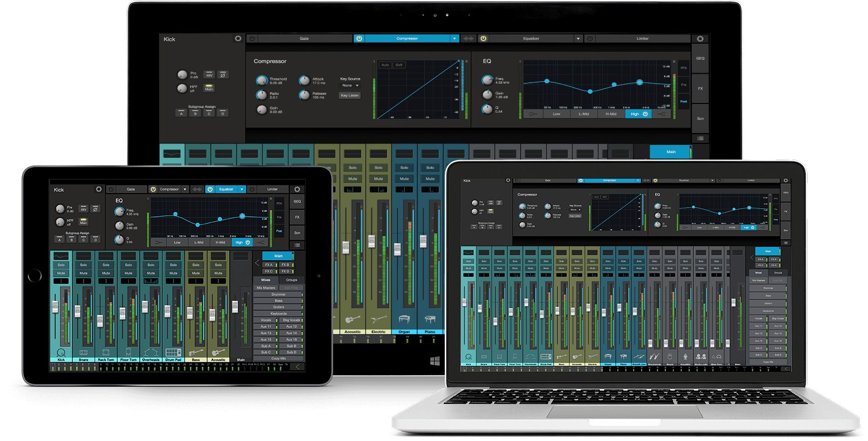The image size is (868, 441).
Task: Click the low shelf filter icon on tablet EQ
Action: 159,243
